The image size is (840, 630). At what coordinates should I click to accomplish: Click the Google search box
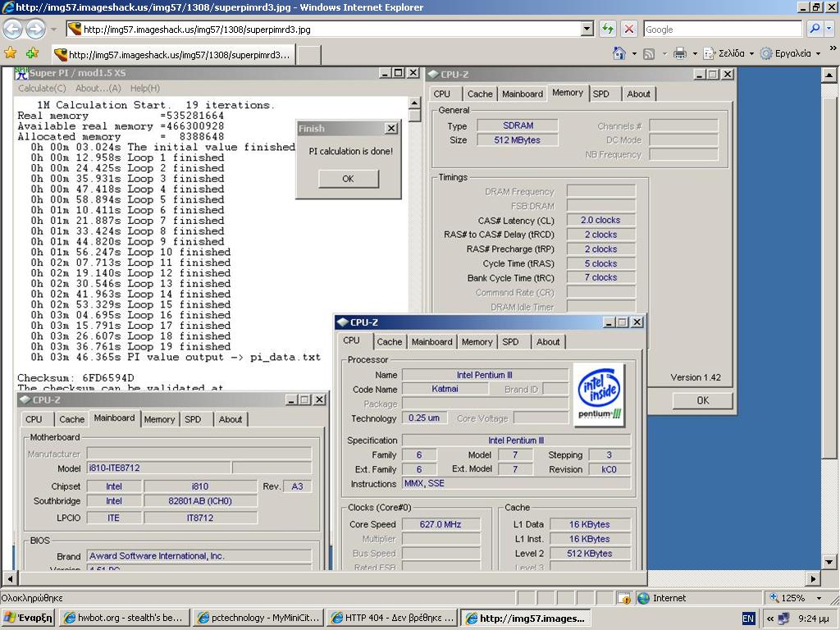(723, 29)
